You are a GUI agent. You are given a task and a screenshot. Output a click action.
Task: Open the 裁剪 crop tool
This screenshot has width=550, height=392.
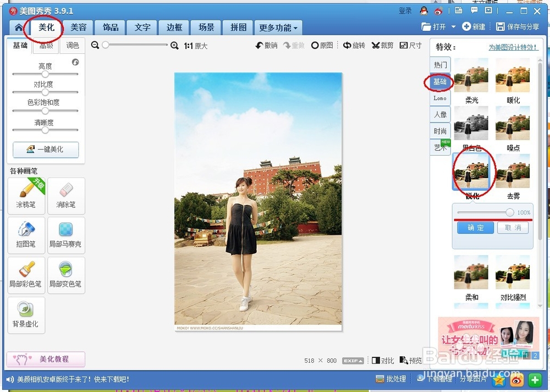pyautogui.click(x=383, y=45)
